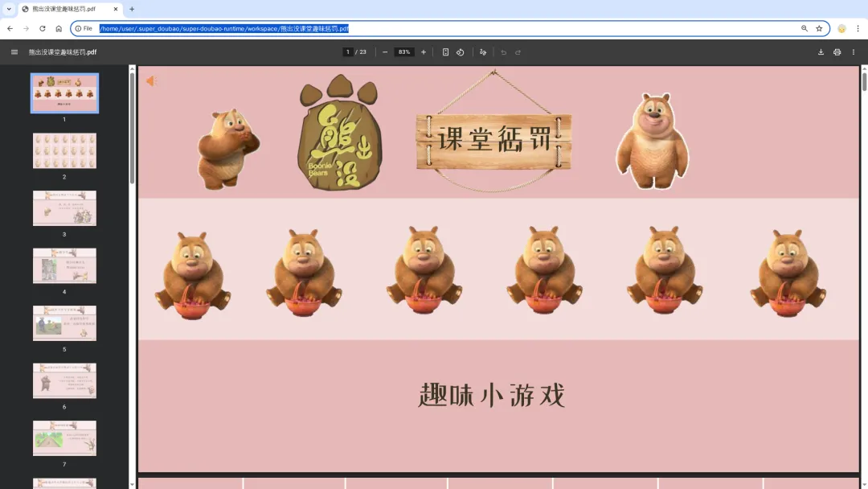This screenshot has width=868, height=489.
Task: Open the Chrome three-dot menu
Action: coord(858,28)
